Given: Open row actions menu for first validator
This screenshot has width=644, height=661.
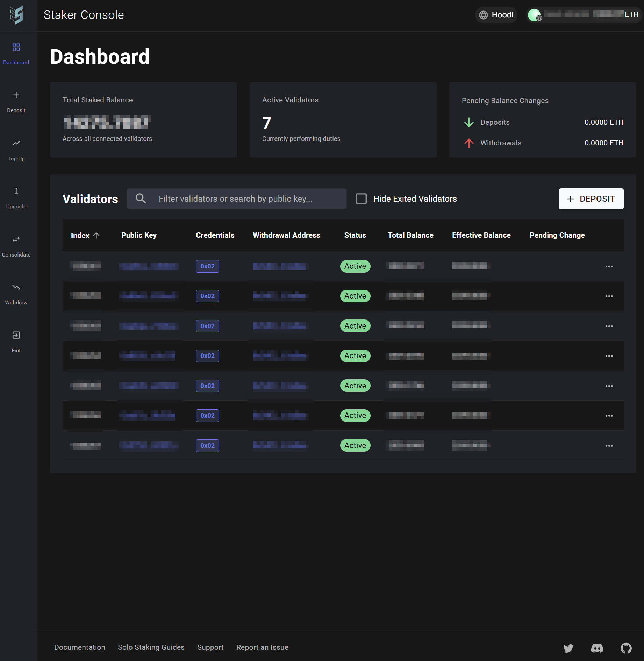Looking at the screenshot, I should (609, 266).
